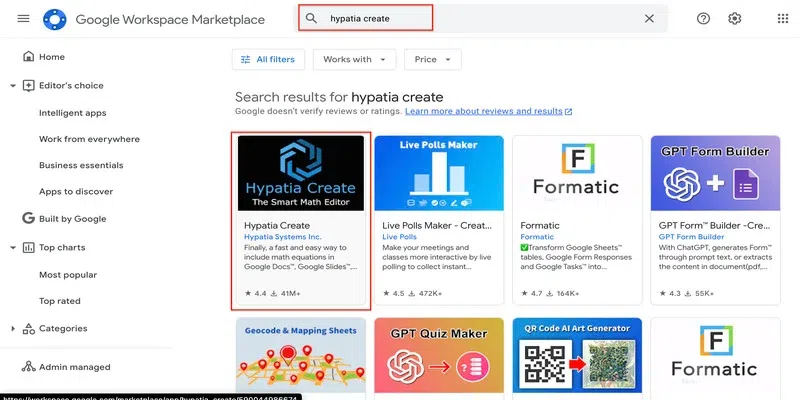Click the All filters button

[268, 60]
